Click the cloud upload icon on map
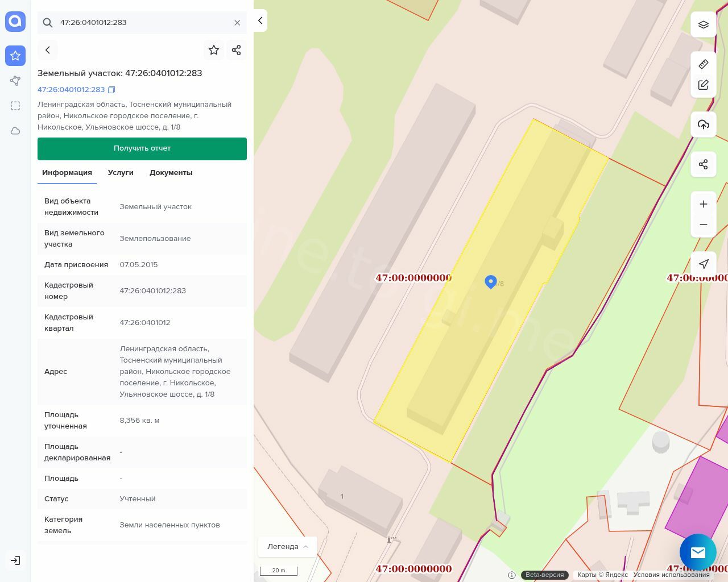This screenshot has width=728, height=582. 703,124
